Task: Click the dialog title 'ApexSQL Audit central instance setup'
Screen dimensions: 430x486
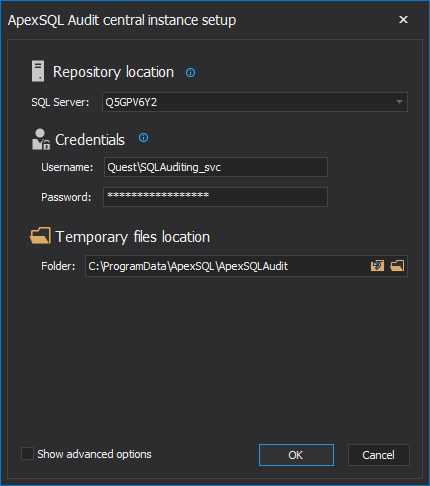Action: tap(122, 20)
